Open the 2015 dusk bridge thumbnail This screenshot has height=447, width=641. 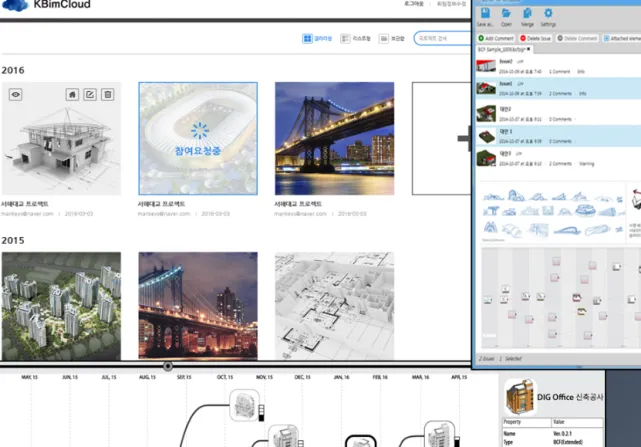coord(198,306)
